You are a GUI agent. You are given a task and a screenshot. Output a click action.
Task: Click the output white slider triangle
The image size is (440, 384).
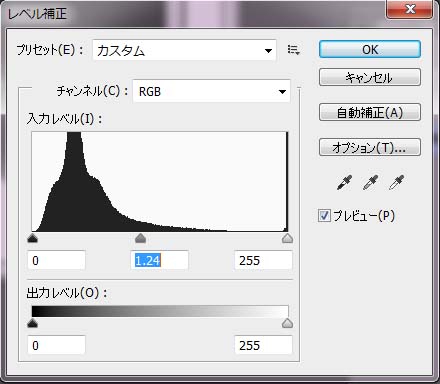coord(287,323)
